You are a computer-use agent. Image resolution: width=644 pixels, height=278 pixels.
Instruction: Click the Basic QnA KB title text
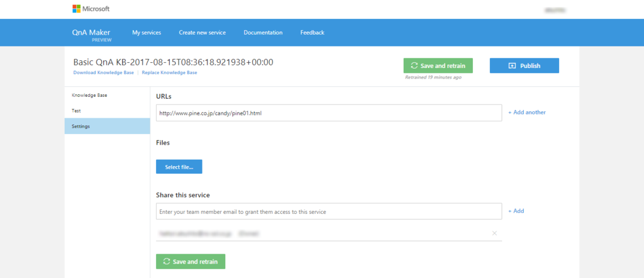point(174,62)
